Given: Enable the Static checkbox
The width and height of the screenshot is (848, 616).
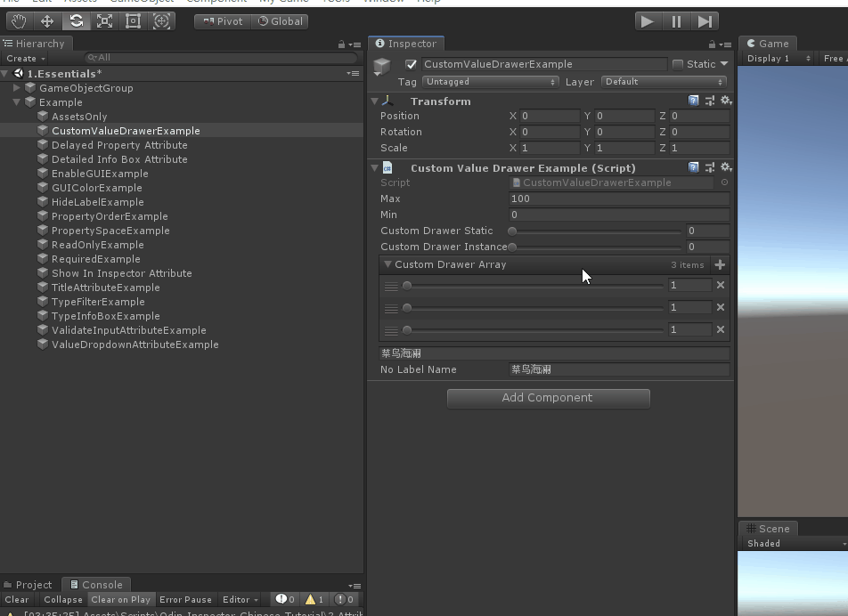Looking at the screenshot, I should click(x=678, y=64).
